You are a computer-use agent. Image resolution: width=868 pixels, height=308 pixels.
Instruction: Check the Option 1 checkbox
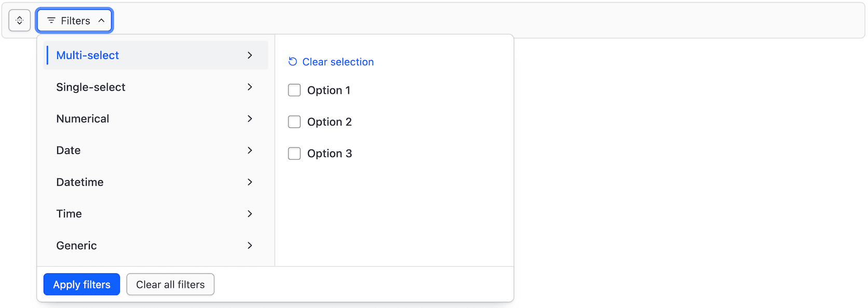294,90
